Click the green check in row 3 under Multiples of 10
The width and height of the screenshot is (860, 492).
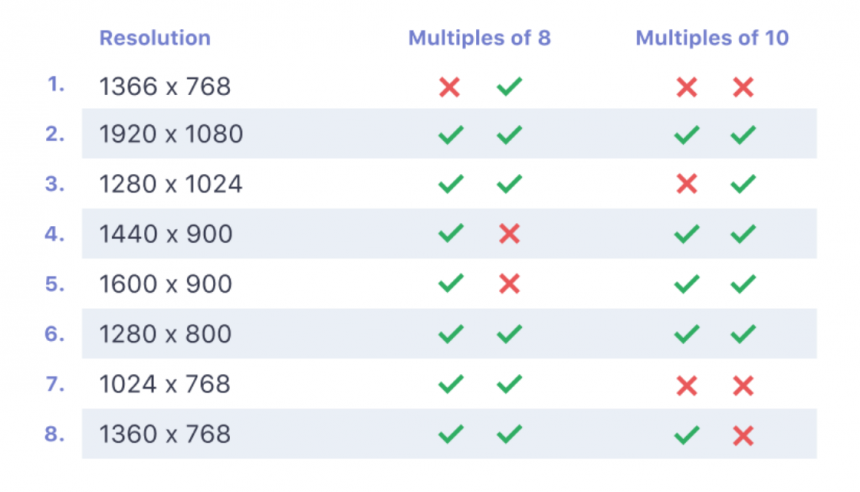pyautogui.click(x=743, y=184)
